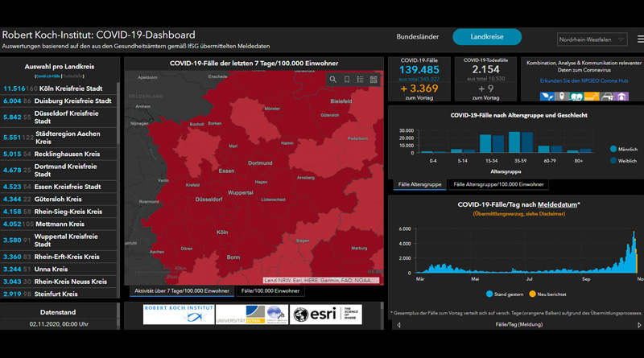Click the +3.369 zum Vortag value
The image size is (644, 358).
(x=419, y=88)
